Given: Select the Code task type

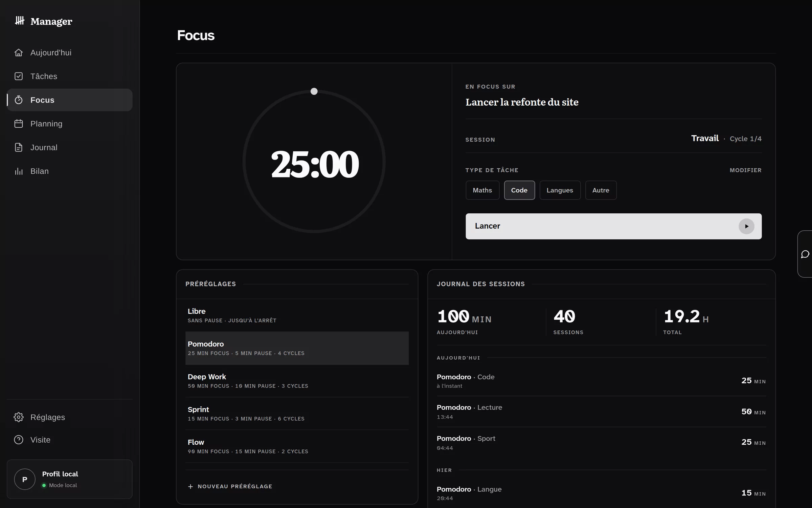Looking at the screenshot, I should 519,190.
